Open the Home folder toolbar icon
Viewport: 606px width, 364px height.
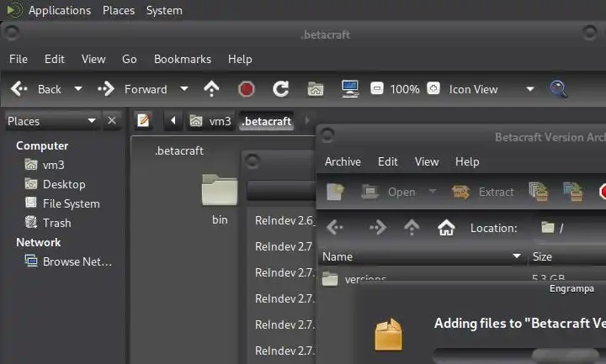click(x=316, y=89)
